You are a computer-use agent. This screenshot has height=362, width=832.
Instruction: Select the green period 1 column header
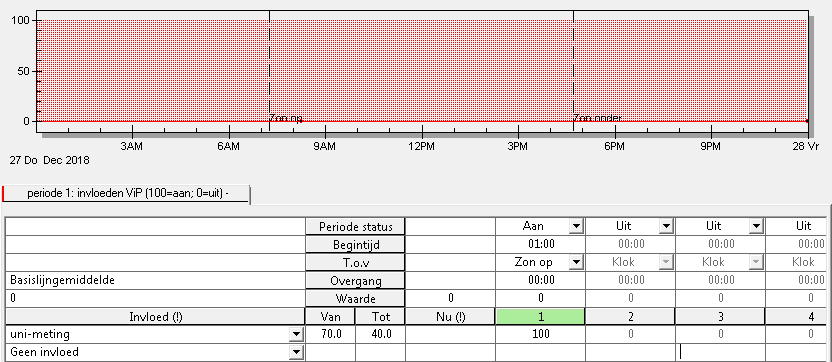pyautogui.click(x=540, y=317)
